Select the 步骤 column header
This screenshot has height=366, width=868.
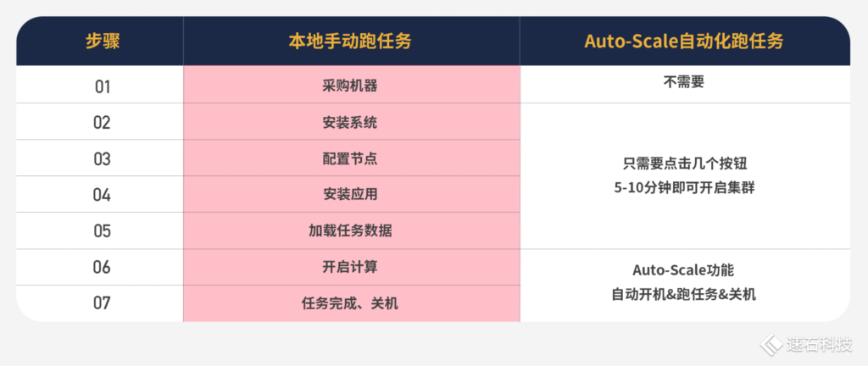102,42
